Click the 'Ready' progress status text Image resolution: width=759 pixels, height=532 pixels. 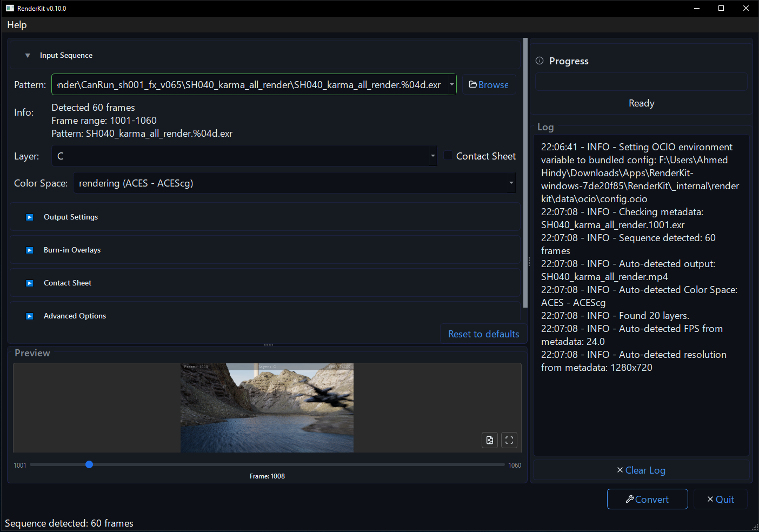(642, 103)
